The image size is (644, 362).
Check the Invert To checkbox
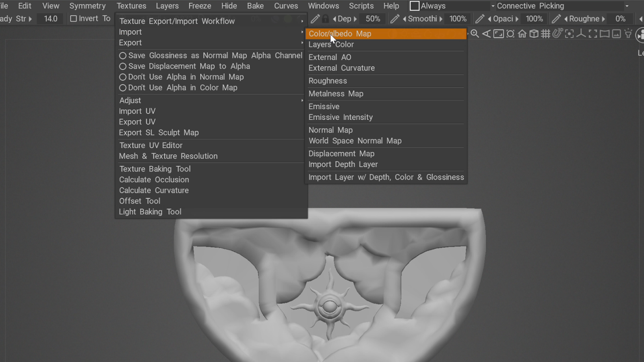point(73,19)
